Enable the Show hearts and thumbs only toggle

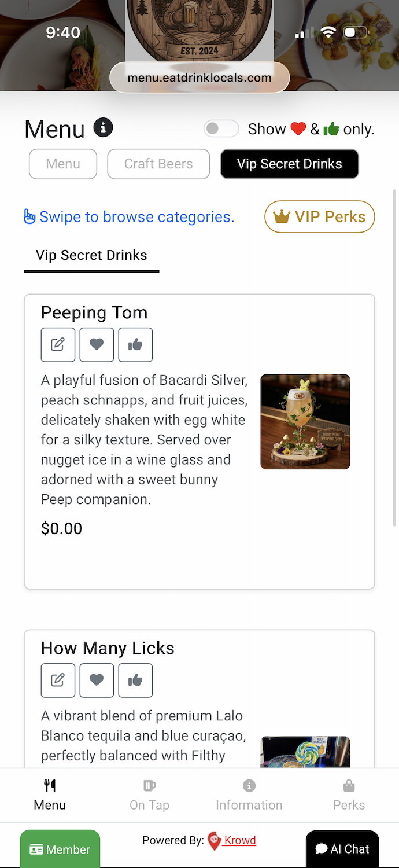click(x=221, y=128)
